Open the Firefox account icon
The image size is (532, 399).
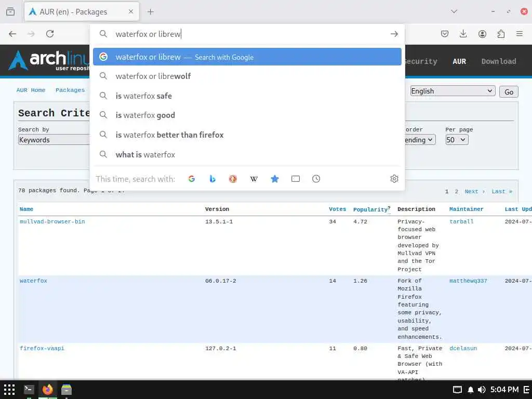pos(482,34)
